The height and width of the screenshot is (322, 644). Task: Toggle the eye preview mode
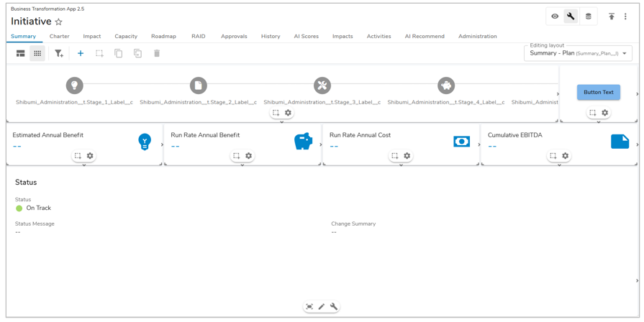coord(555,17)
